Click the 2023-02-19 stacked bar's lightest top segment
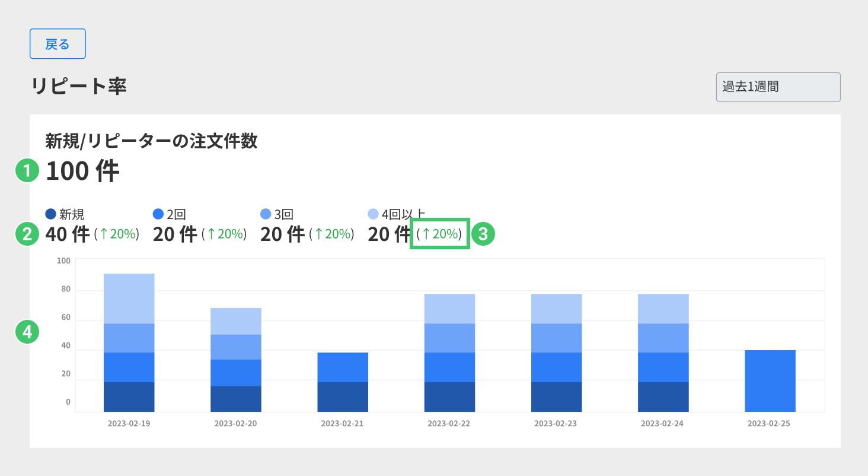Viewport: 868px width, 476px height. [129, 299]
